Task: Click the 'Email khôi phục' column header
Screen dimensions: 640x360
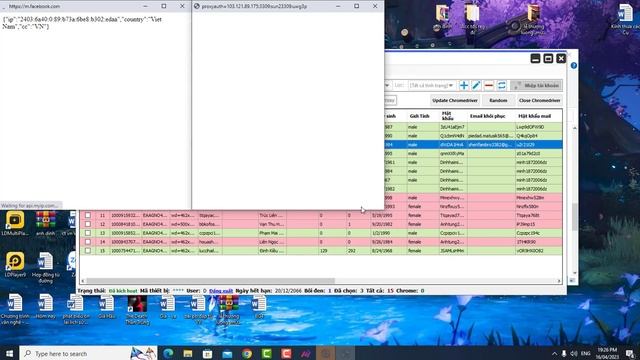Action: [487, 116]
